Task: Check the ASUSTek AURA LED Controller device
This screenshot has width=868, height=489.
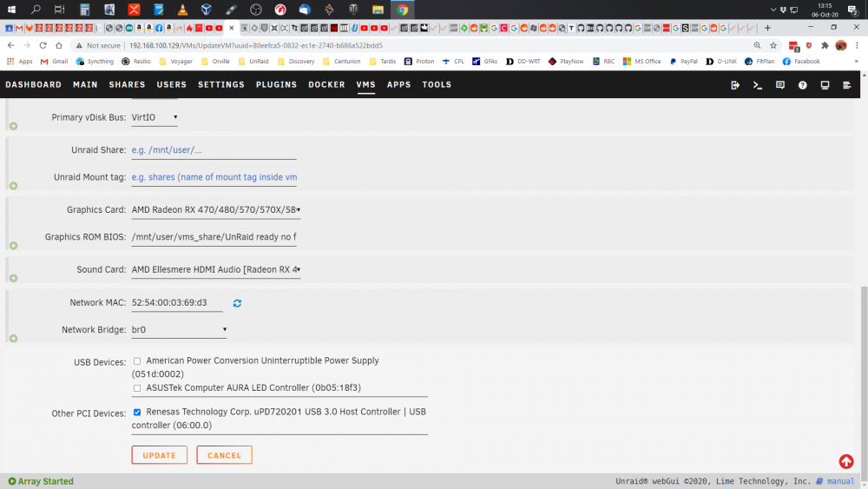Action: 137,388
